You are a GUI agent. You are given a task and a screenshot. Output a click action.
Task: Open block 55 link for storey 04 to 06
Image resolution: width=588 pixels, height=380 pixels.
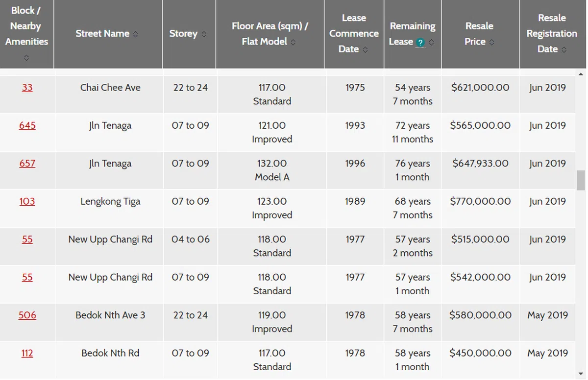pos(27,239)
